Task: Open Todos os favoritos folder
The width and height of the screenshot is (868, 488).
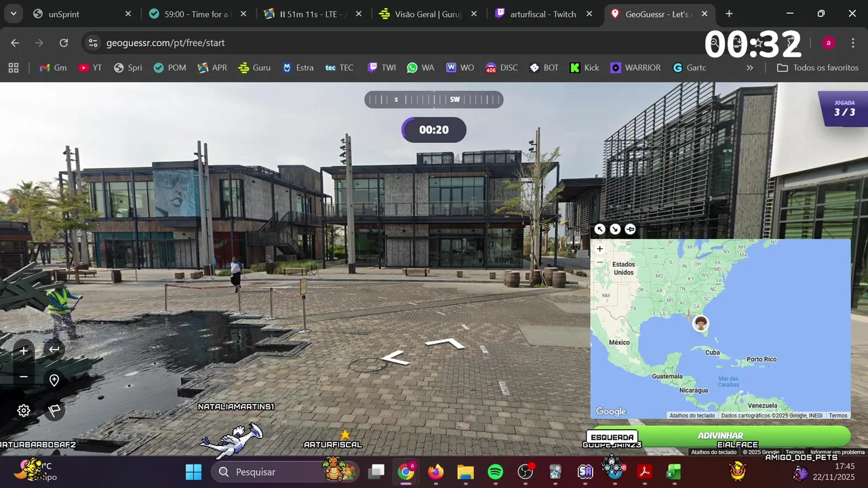Action: (x=818, y=68)
